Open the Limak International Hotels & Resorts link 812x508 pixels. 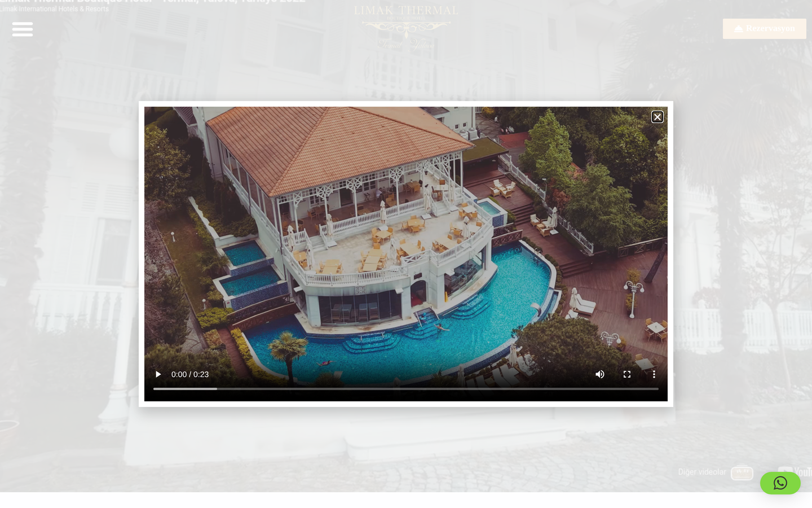point(55,9)
